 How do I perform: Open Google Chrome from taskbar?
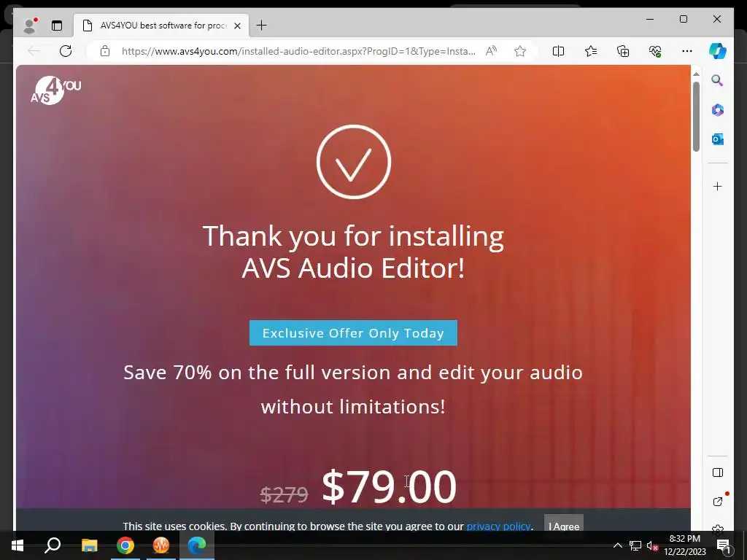[125, 545]
